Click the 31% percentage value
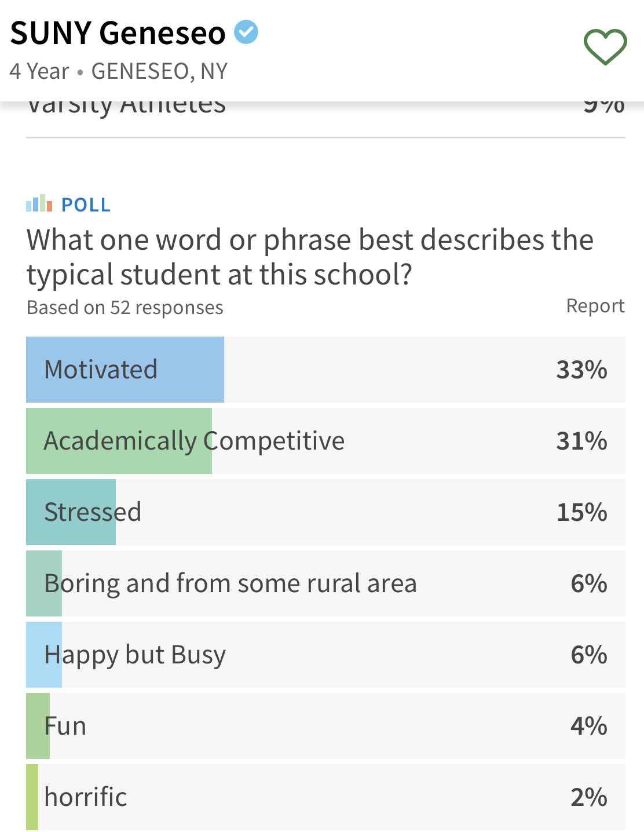The width and height of the screenshot is (644, 832). 581,441
